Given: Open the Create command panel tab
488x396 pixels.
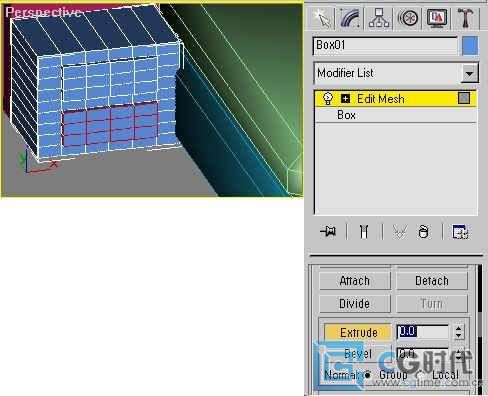Looking at the screenshot, I should coord(322,17).
